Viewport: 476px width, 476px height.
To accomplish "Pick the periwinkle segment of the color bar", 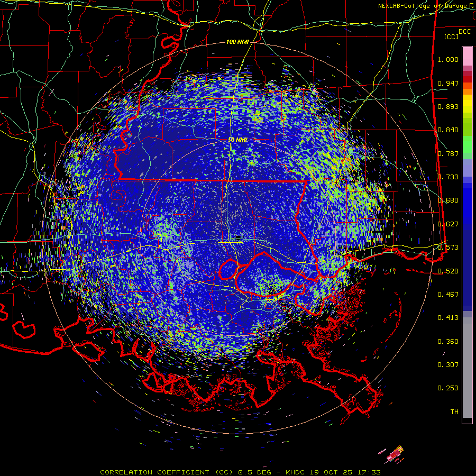I will click(467, 168).
